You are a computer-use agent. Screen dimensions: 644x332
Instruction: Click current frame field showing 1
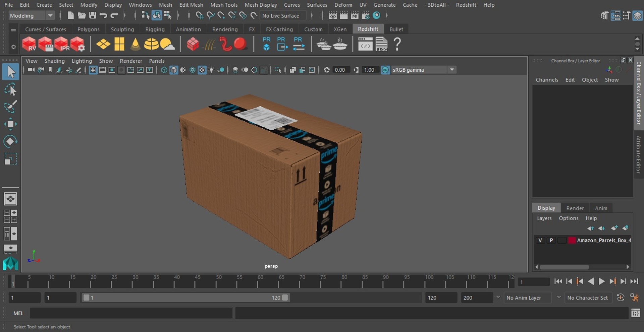pos(533,282)
